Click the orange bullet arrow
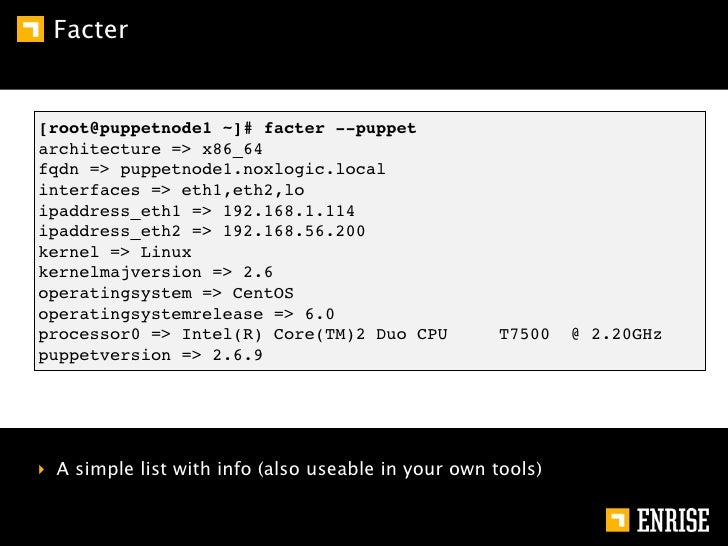Viewport: 728px width, 546px height. click(x=41, y=469)
